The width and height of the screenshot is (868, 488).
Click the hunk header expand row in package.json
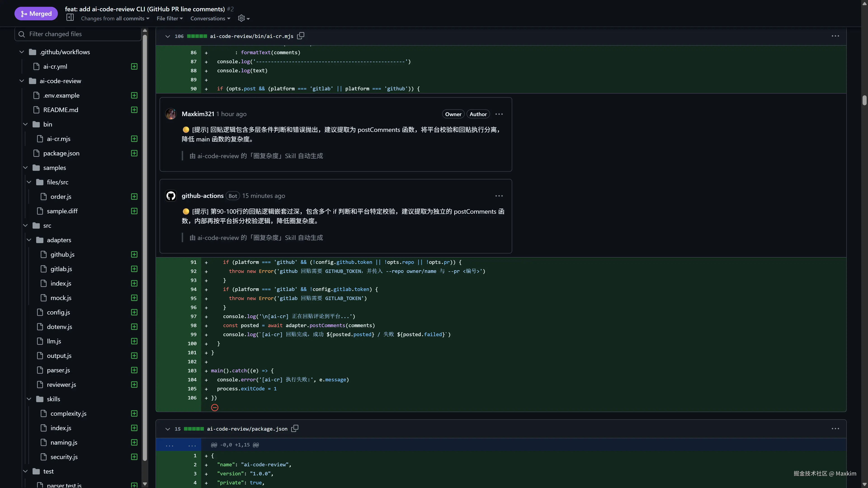tap(501, 445)
